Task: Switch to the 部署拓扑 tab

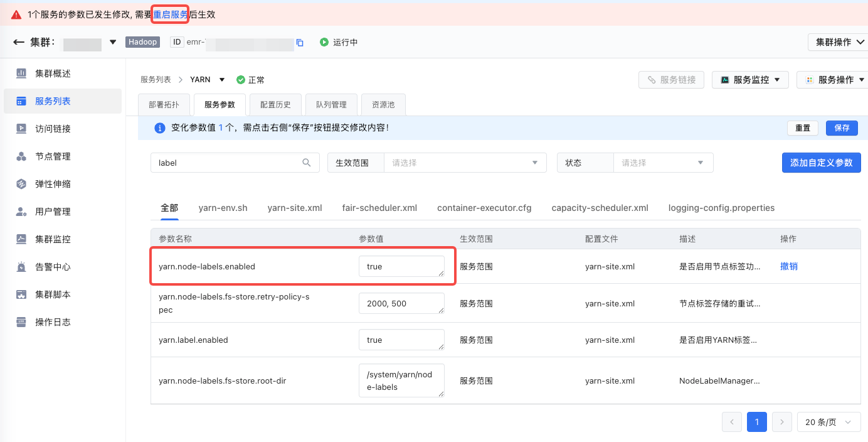Action: (x=164, y=105)
